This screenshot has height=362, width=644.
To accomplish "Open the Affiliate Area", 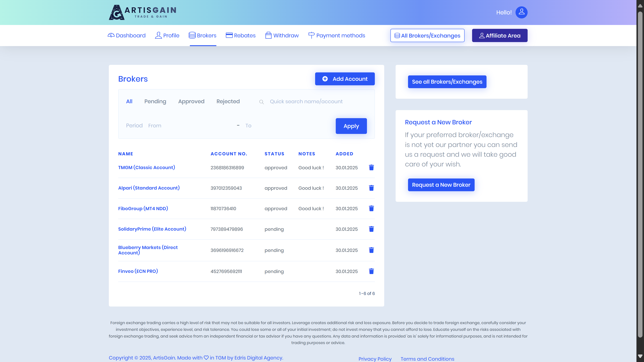I will click(499, 36).
